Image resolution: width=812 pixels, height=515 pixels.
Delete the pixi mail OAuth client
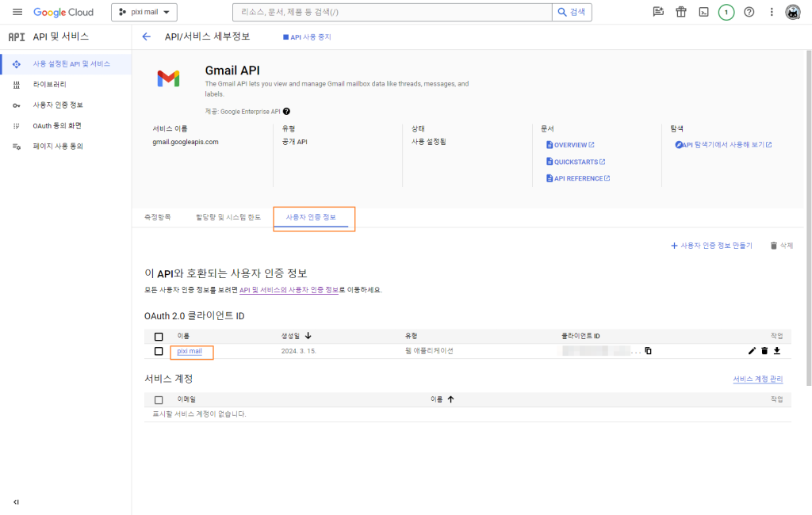764,351
